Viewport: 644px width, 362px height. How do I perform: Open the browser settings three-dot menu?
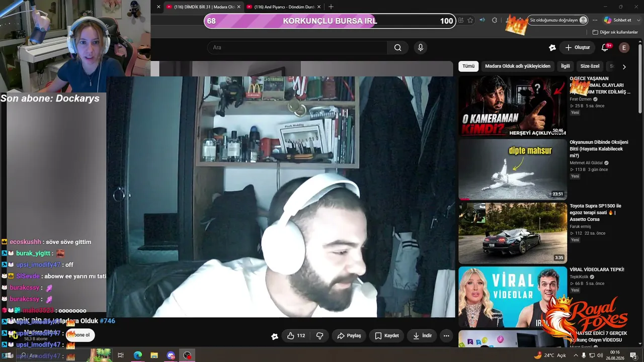595,20
